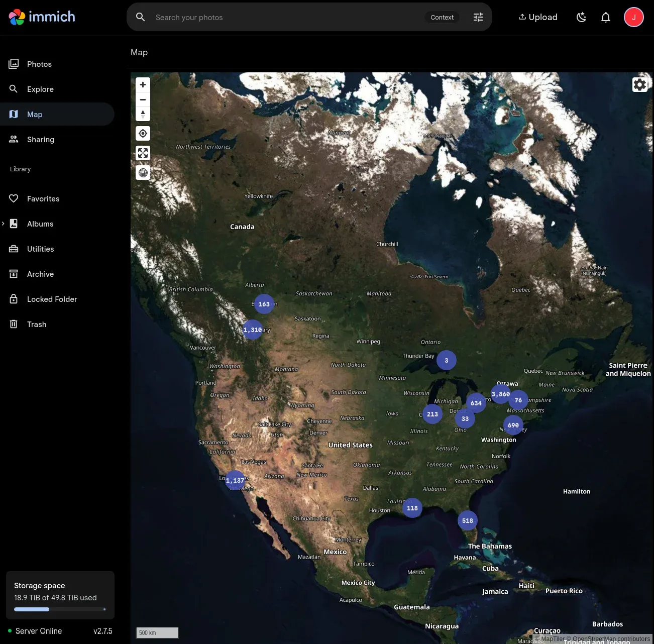The width and height of the screenshot is (654, 644).
Task: Open map settings gear icon
Action: click(x=639, y=84)
